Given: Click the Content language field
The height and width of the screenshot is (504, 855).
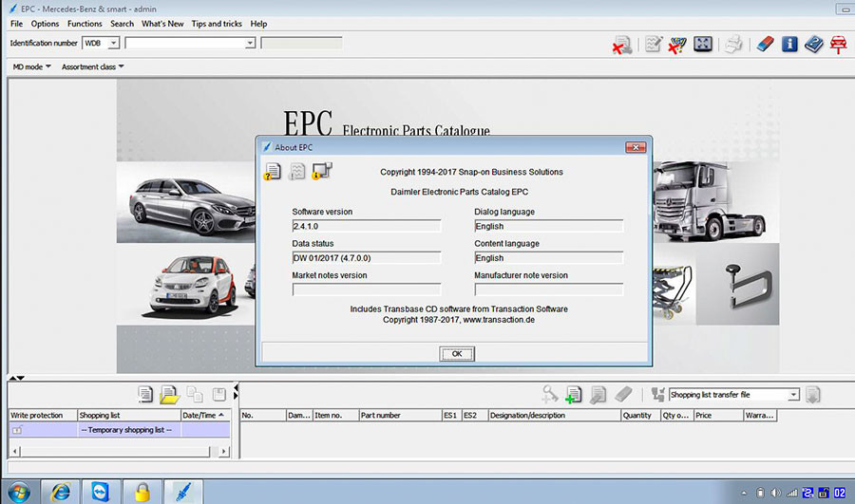Looking at the screenshot, I should 548,258.
